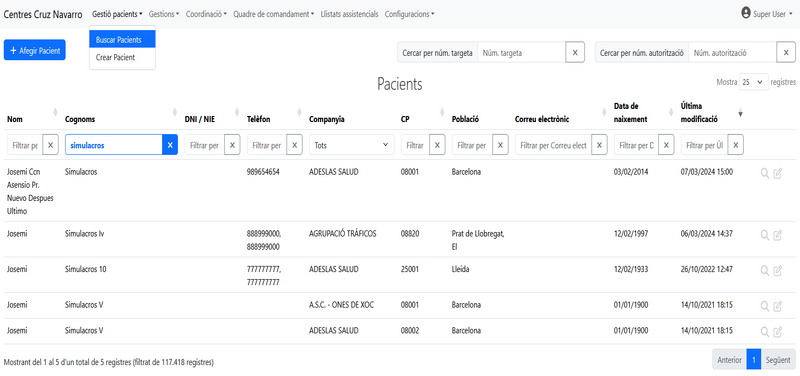The height and width of the screenshot is (376, 800).
Task: Clear the card number search box
Action: pyautogui.click(x=575, y=53)
